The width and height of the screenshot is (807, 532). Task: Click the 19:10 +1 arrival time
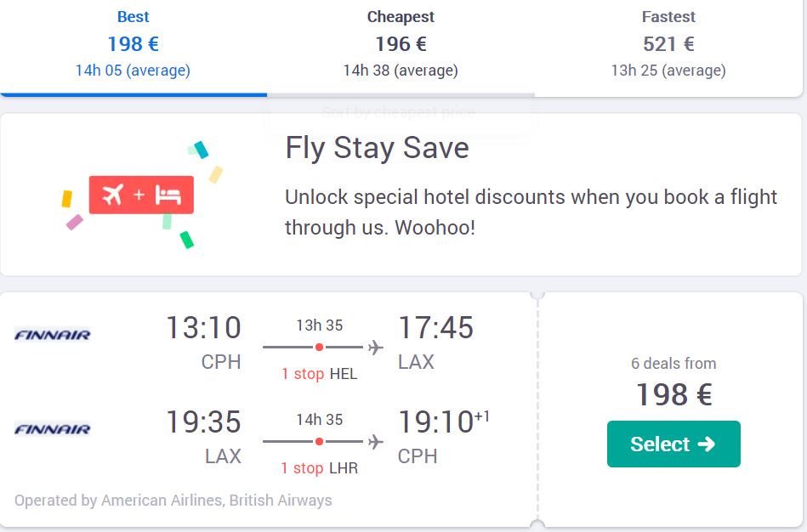[444, 422]
